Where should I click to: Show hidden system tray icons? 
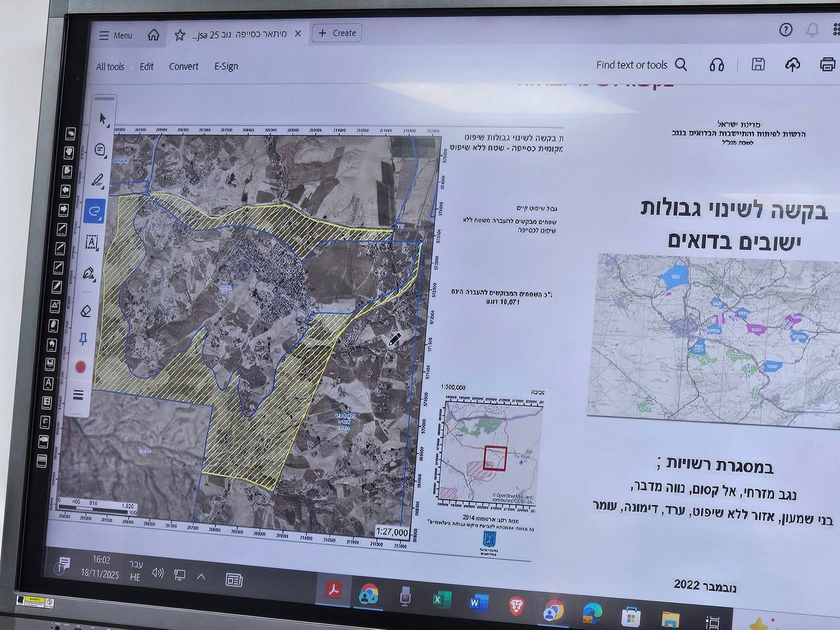click(x=201, y=576)
